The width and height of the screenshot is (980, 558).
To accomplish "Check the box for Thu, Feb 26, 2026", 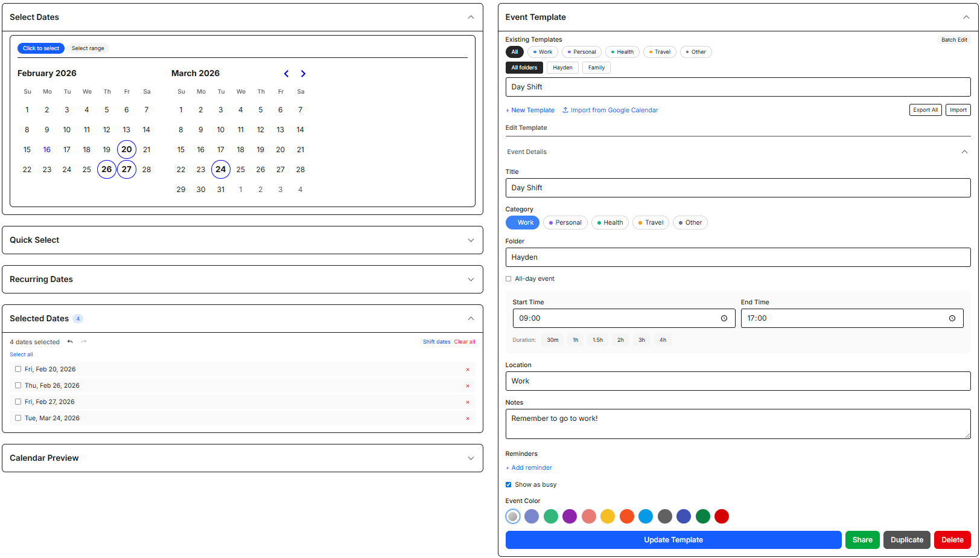I will (x=18, y=385).
